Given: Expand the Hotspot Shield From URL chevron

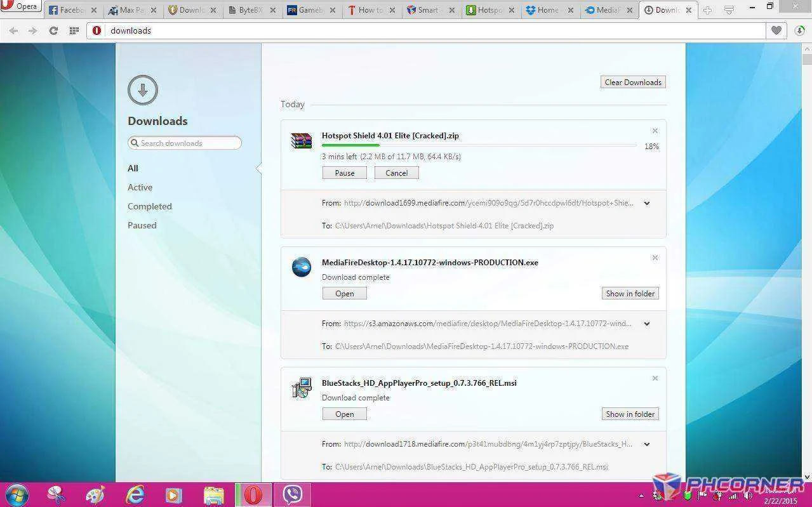Looking at the screenshot, I should pyautogui.click(x=647, y=203).
